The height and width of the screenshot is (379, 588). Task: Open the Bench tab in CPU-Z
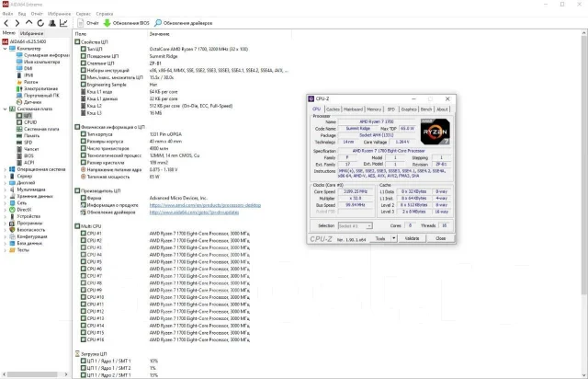tap(426, 109)
